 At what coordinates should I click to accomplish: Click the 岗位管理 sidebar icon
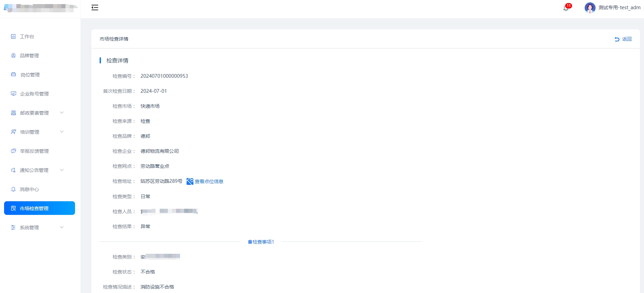point(13,74)
